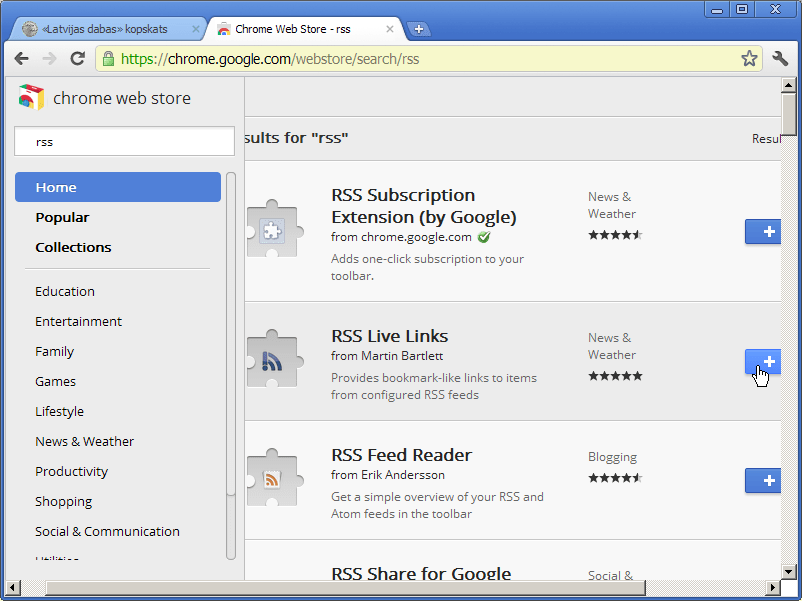Image resolution: width=802 pixels, height=601 pixels.
Task: Click five-star rating of RSS Live Links
Action: 615,376
